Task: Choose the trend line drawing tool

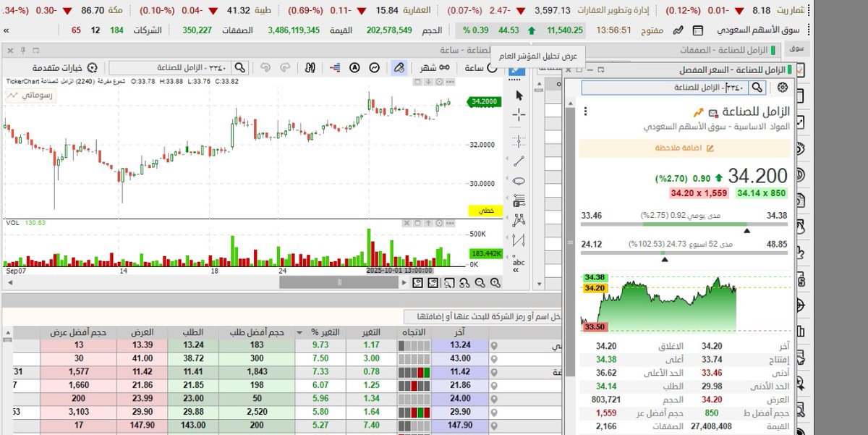Action: 519,161
